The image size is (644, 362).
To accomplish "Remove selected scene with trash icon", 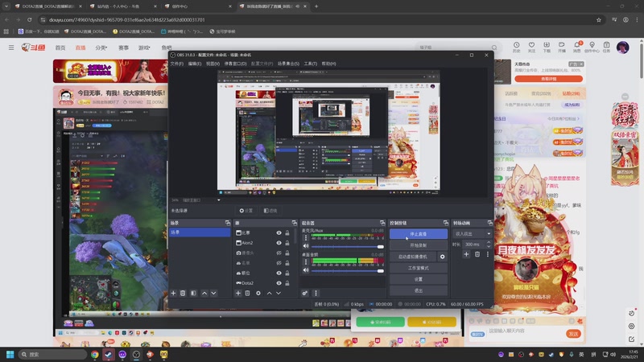I will point(183,293).
